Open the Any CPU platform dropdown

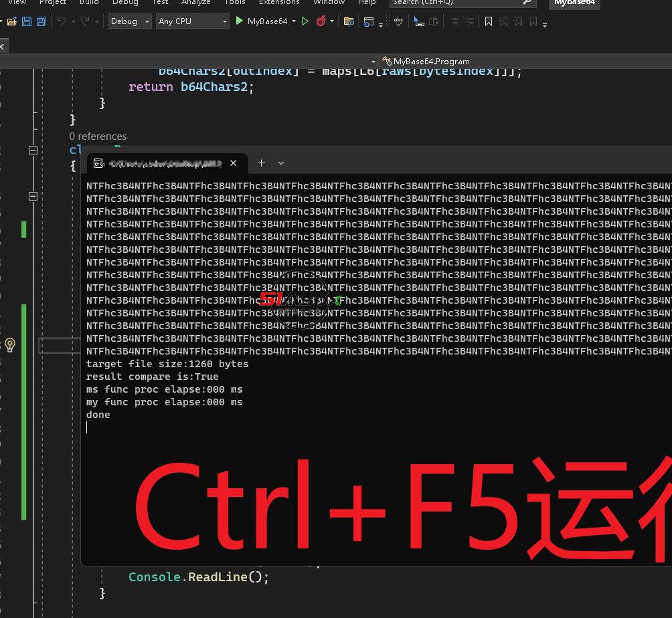pyautogui.click(x=193, y=21)
